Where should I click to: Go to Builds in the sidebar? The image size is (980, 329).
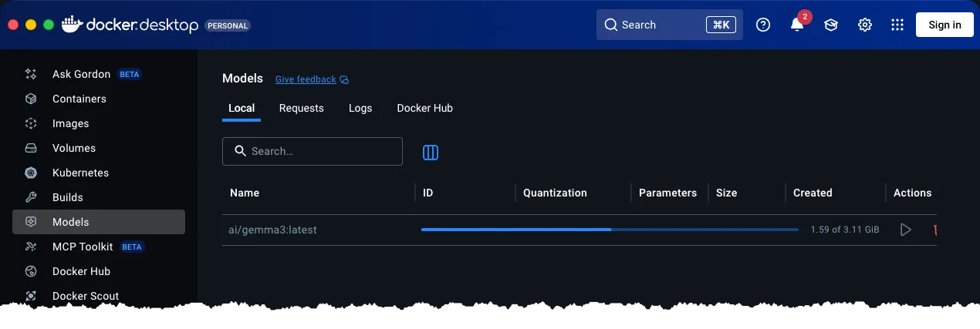coord(67,197)
